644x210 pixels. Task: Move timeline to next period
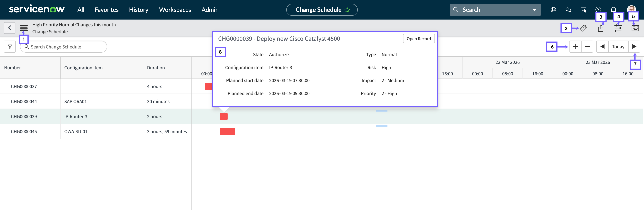point(634,46)
